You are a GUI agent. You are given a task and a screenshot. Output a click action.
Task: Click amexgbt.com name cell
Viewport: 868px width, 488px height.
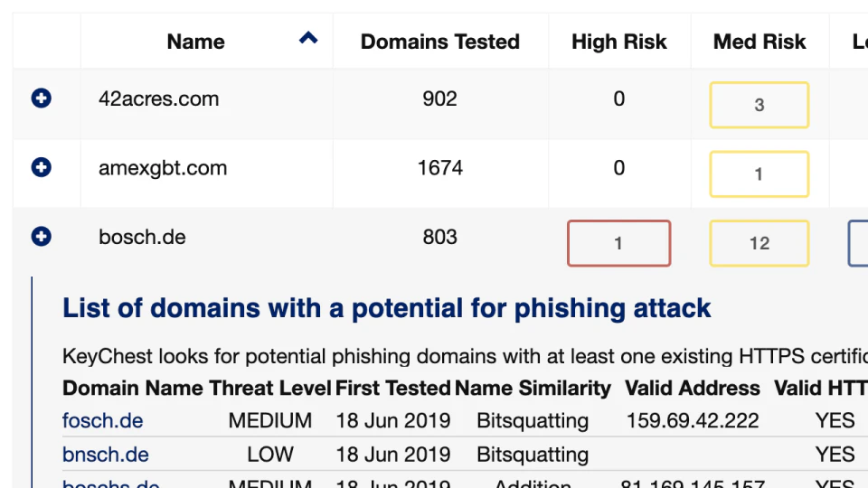point(163,168)
